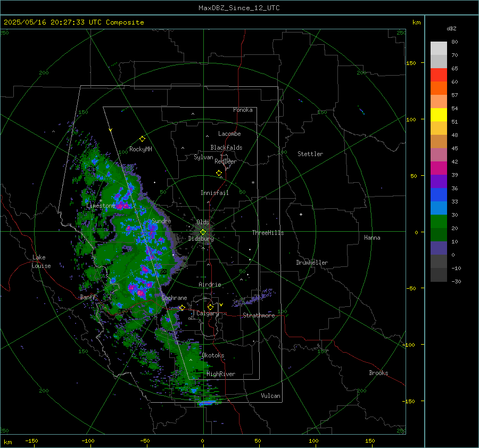Click the Calgary city label
This screenshot has height=448, width=479.
[208, 313]
